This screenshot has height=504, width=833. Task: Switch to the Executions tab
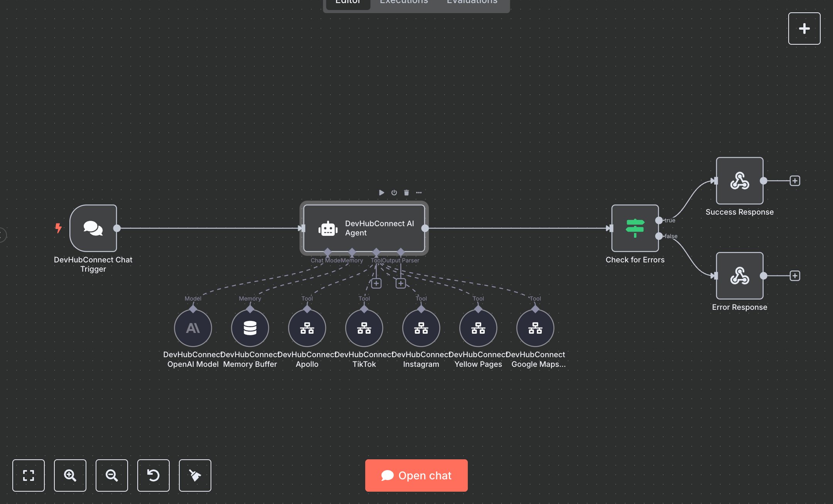tap(404, 2)
